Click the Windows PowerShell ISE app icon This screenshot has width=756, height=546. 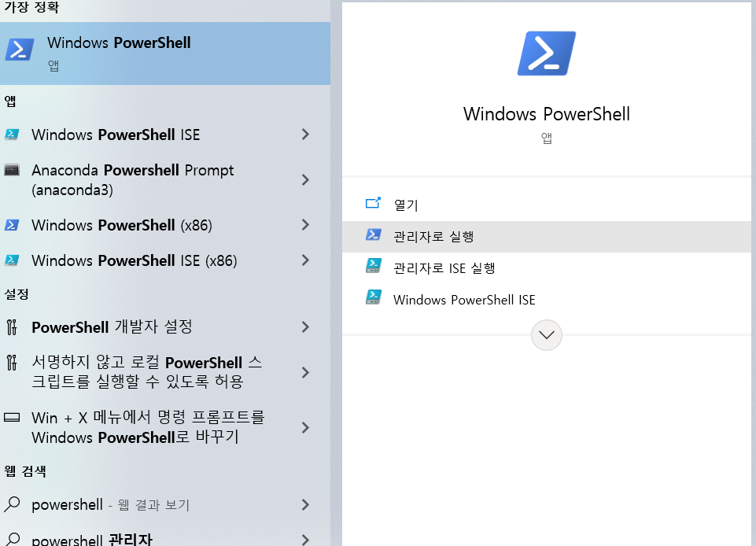pos(12,134)
